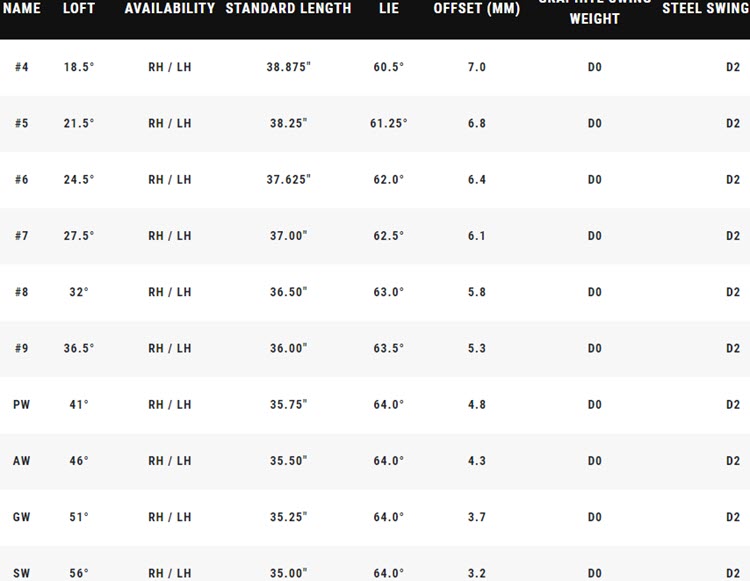The image size is (750, 581).
Task: Click the STANDARD LENGTH column header
Action: [x=288, y=8]
